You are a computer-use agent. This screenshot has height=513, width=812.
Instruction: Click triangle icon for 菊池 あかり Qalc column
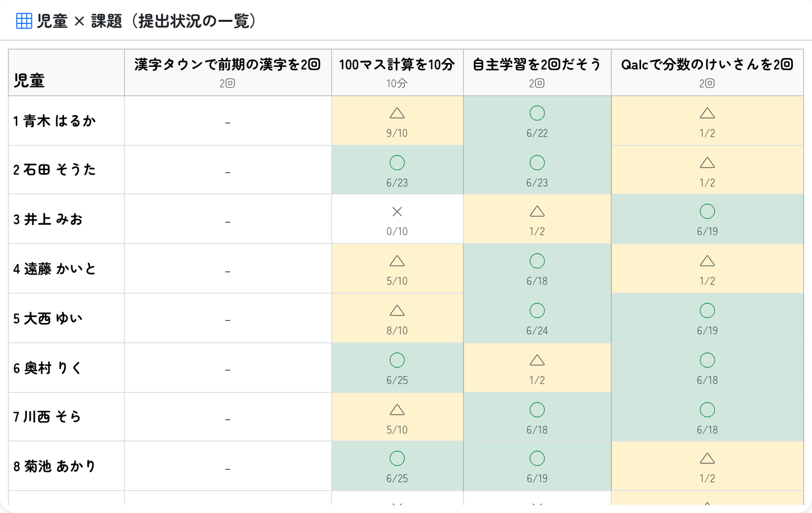pyautogui.click(x=707, y=459)
